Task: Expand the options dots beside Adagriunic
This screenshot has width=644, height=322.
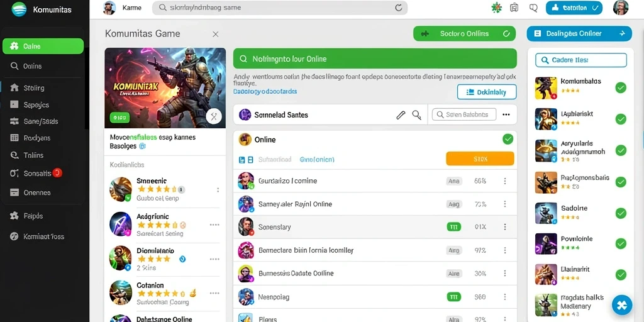Action: pyautogui.click(x=214, y=225)
